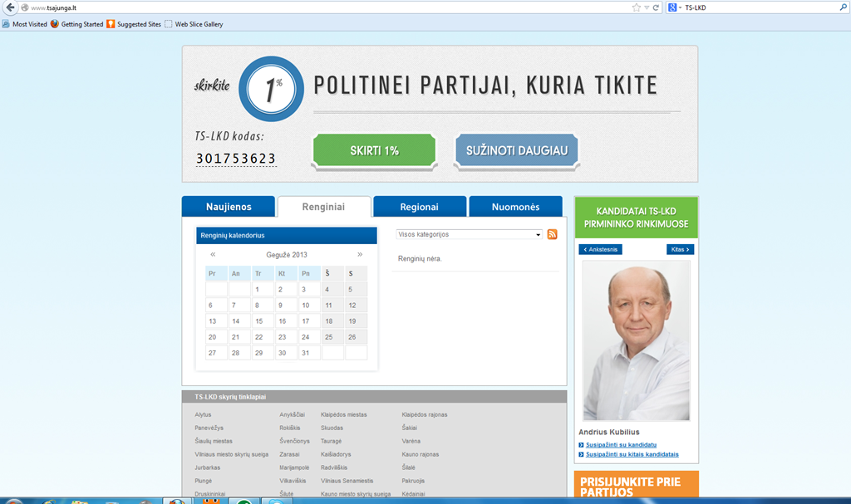851x504 pixels.
Task: Reload the page with the refresh icon
Action: (x=656, y=7)
